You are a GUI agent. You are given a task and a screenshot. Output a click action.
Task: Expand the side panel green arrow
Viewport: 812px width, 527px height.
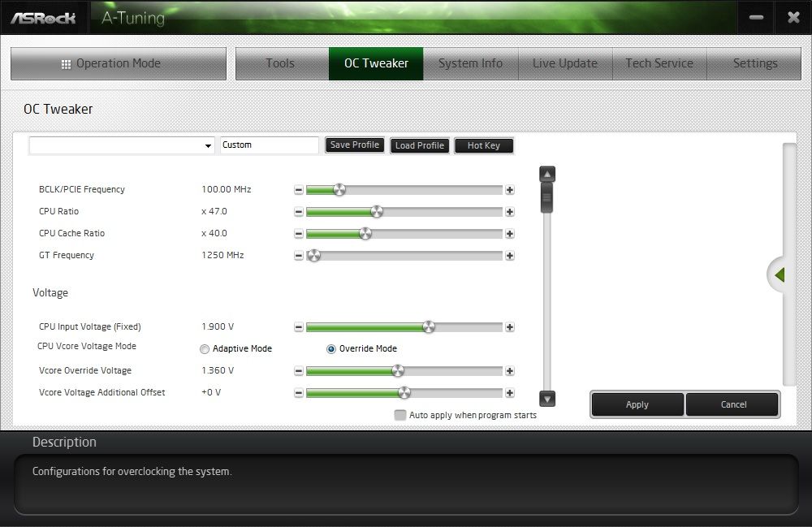pos(780,275)
